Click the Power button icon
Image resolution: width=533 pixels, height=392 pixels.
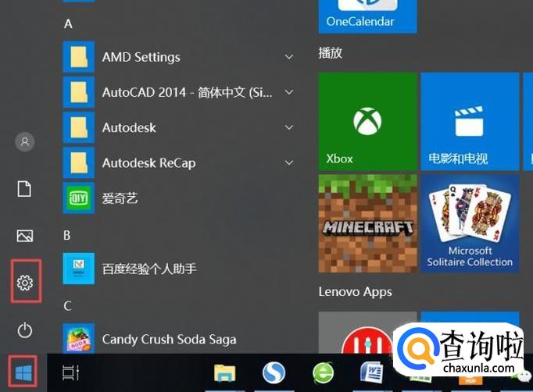coord(25,330)
